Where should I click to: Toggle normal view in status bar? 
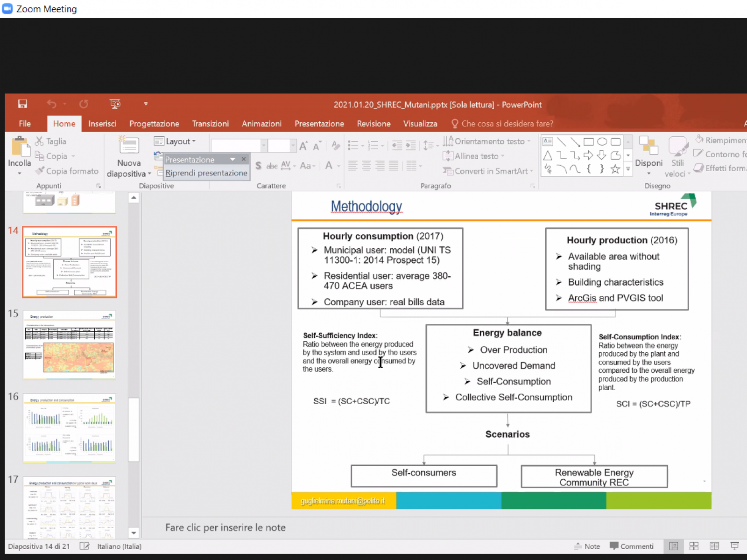click(x=673, y=546)
